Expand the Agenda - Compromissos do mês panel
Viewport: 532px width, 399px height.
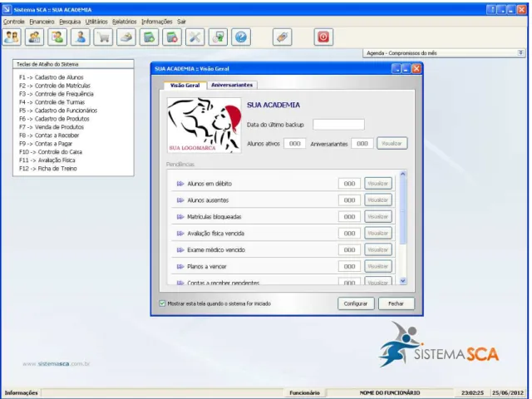pos(520,53)
